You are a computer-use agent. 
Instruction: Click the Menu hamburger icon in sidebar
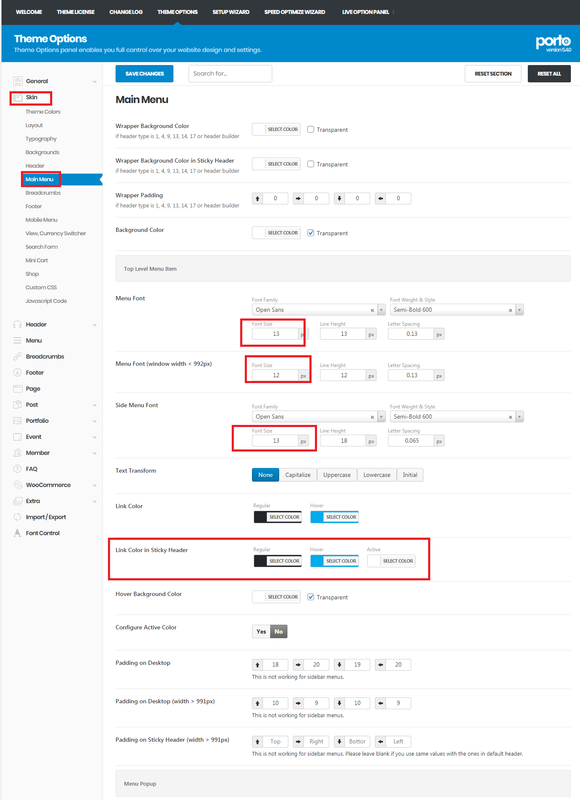coord(17,340)
